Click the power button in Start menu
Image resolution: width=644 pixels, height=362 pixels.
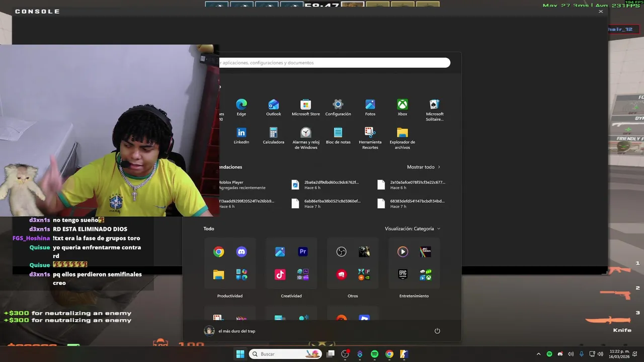point(437,331)
